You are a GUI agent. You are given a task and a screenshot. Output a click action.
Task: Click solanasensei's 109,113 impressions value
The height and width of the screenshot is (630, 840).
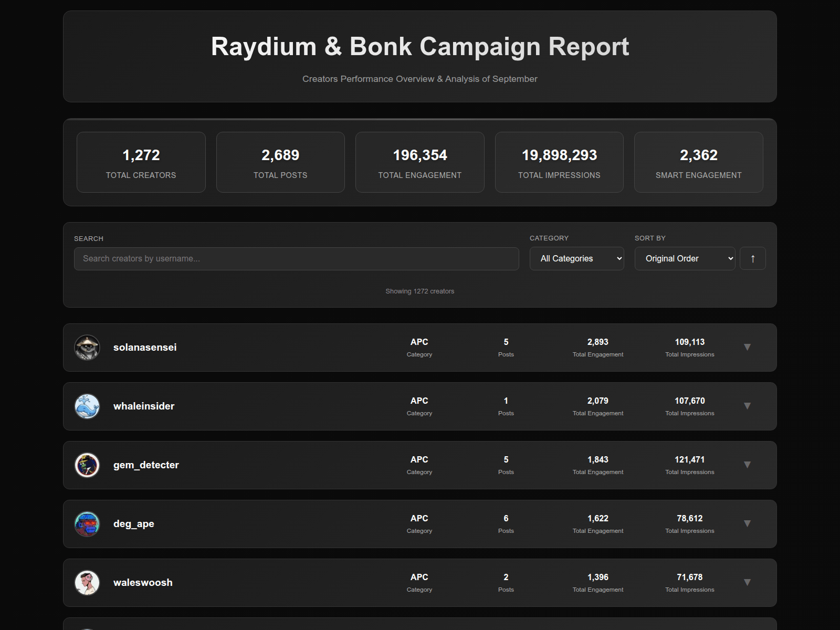[x=690, y=342]
